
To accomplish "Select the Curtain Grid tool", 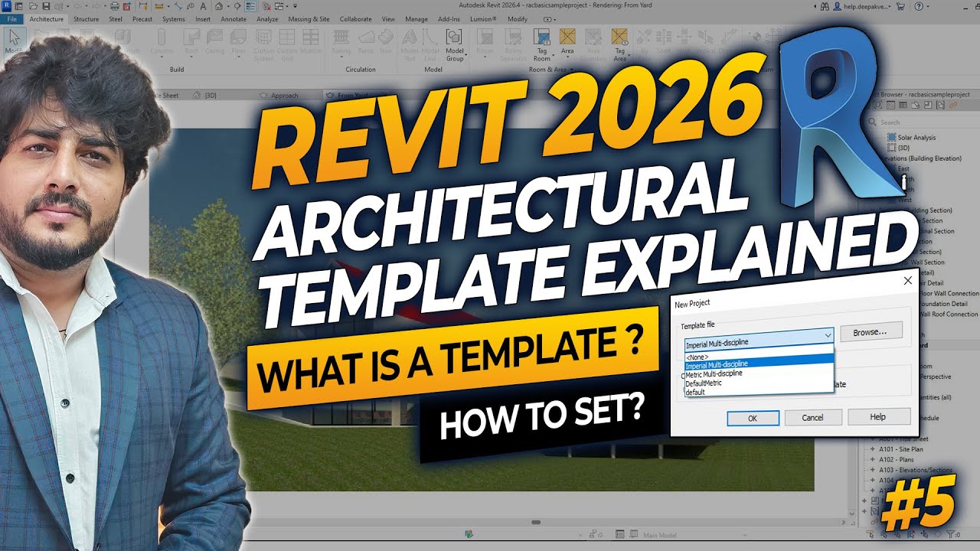I will [287, 44].
